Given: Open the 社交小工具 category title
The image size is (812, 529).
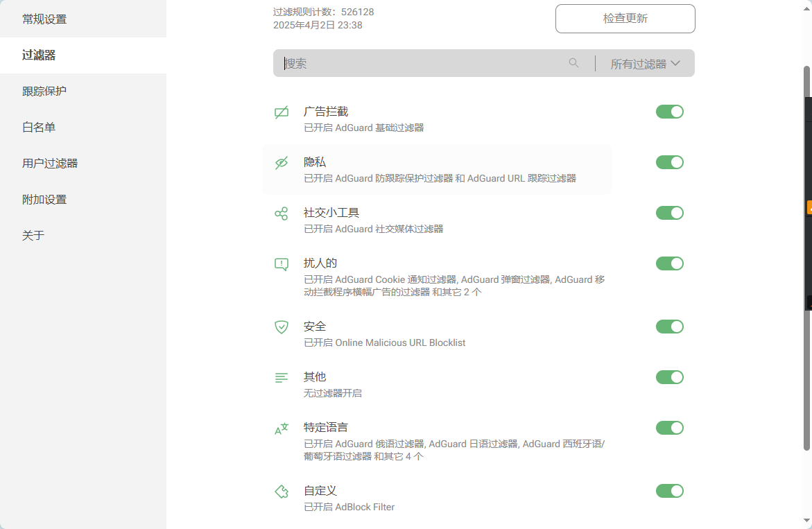Looking at the screenshot, I should coord(331,213).
